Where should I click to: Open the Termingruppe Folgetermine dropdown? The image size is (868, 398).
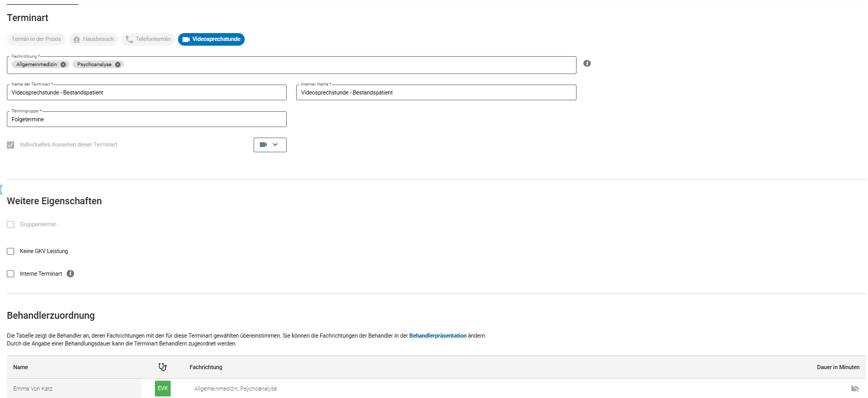click(147, 120)
